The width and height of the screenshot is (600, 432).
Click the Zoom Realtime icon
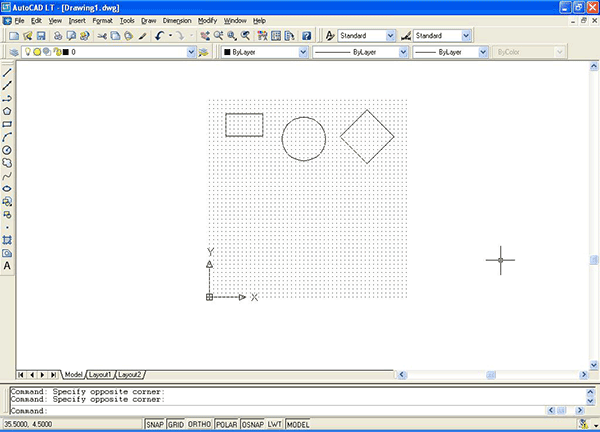(x=218, y=36)
